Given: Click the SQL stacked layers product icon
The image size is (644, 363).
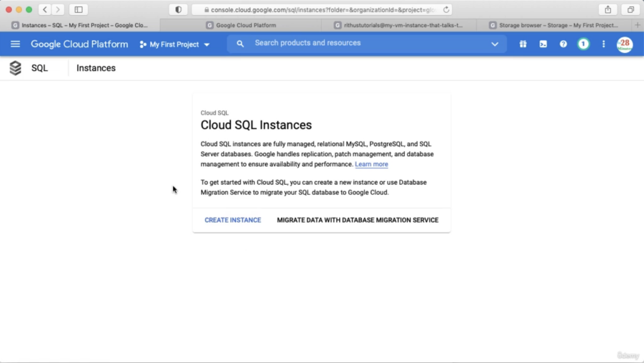Looking at the screenshot, I should (15, 68).
